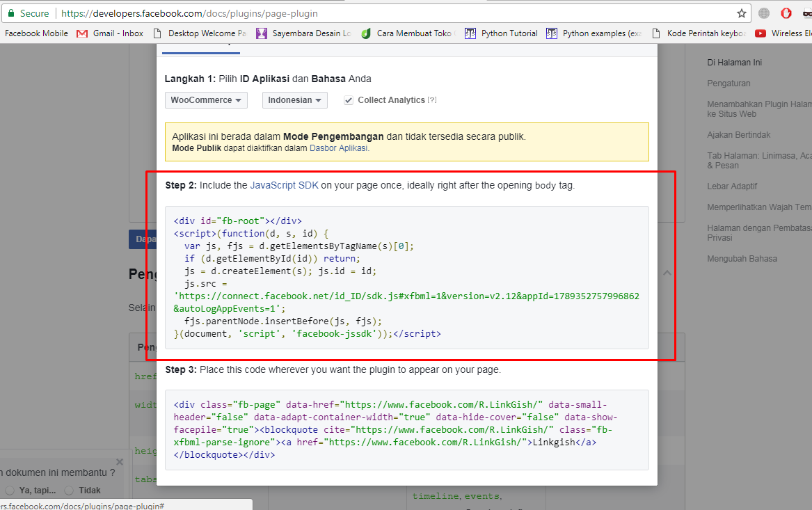
Task: Click the Step 3 fb-page code block
Action: (x=406, y=430)
